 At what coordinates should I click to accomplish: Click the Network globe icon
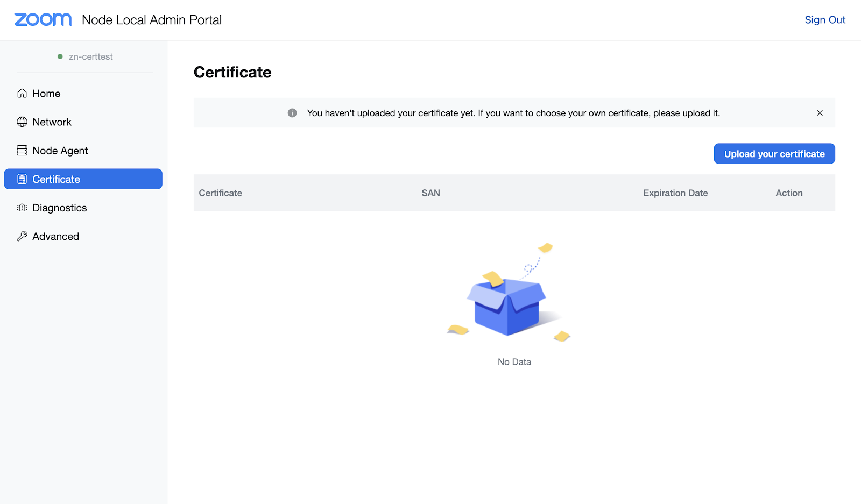(22, 122)
